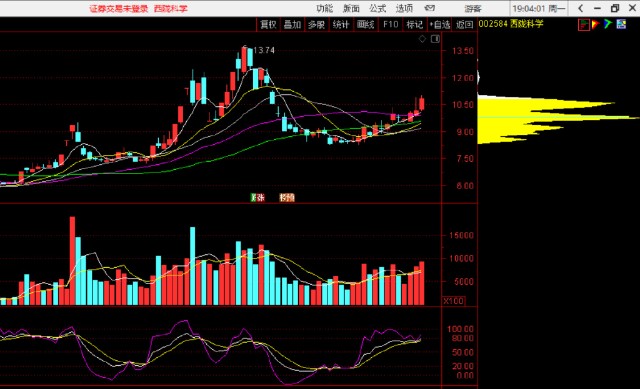
Task: Open the 选项 menu
Action: click(x=404, y=9)
